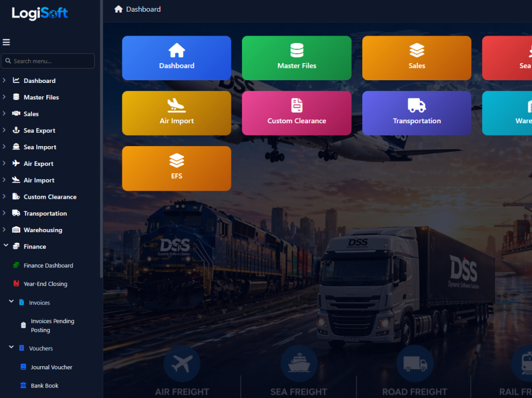This screenshot has width=532, height=398.
Task: Click the Warehousing icon in sidebar
Action: pos(16,230)
